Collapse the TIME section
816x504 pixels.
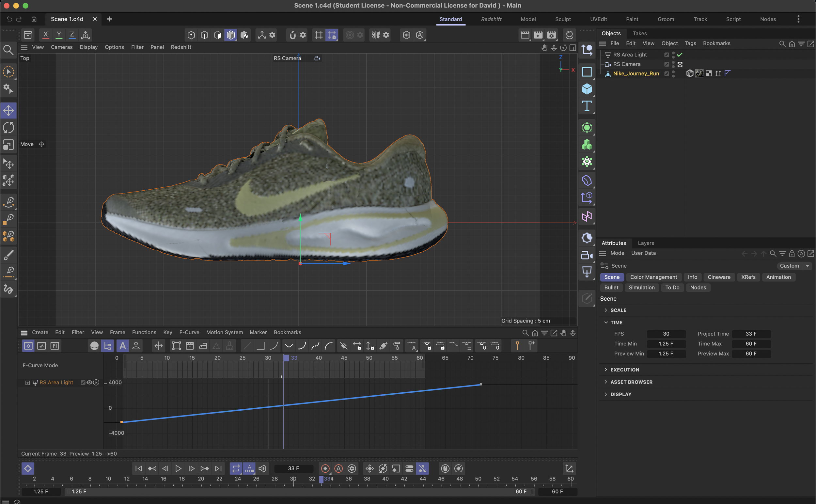point(606,323)
